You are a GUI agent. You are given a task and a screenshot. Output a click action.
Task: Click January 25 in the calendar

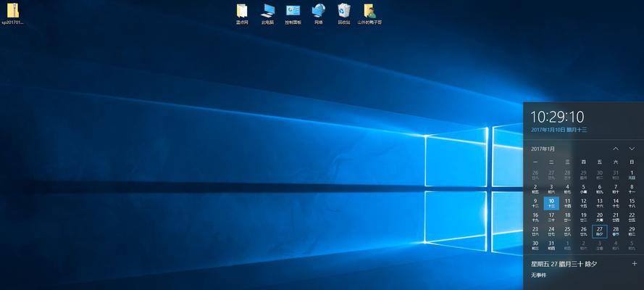coord(567,231)
